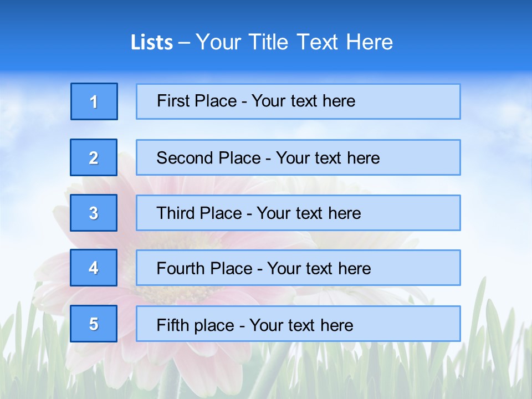Click the cloudy sky right of First Place bar
The image size is (532, 399).
click(496, 103)
